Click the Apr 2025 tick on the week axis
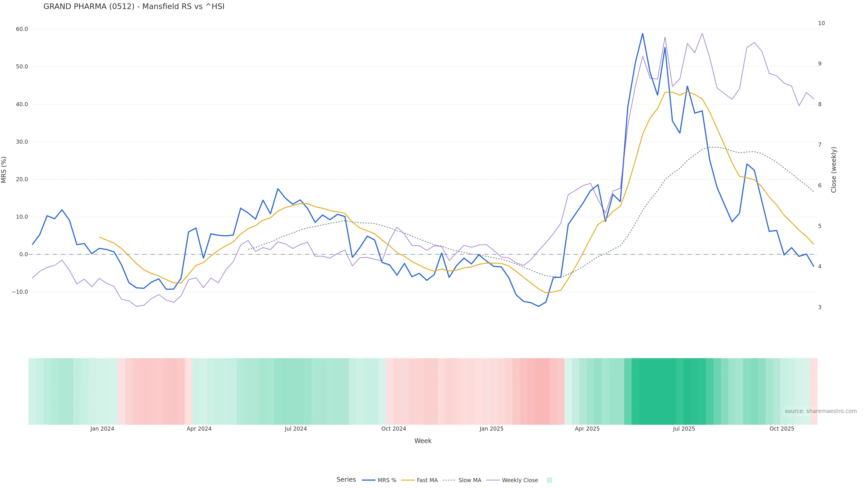 click(587, 429)
